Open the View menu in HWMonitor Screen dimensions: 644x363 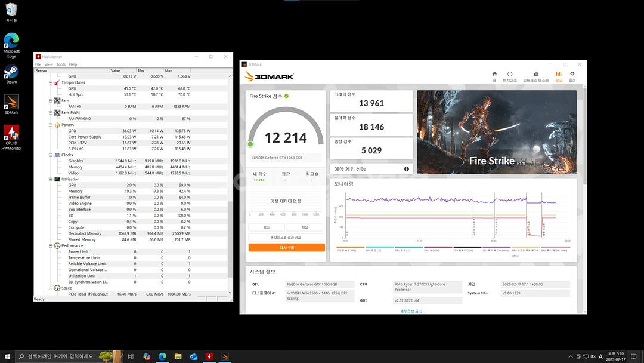pyautogui.click(x=48, y=64)
